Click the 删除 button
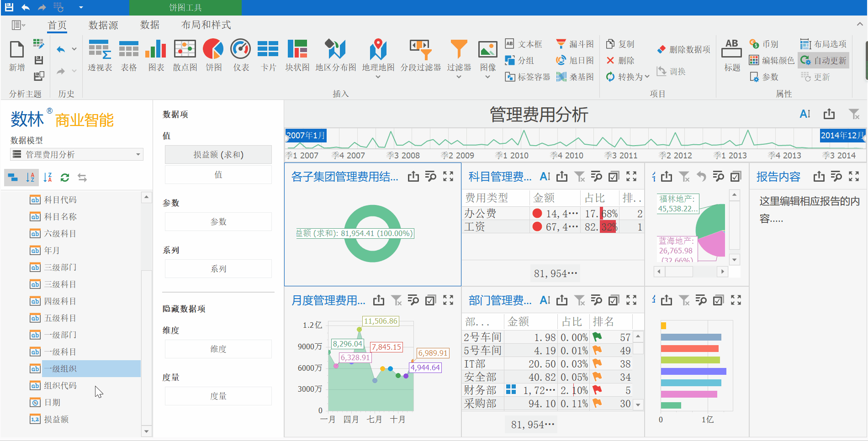This screenshot has height=441, width=868. [x=620, y=60]
